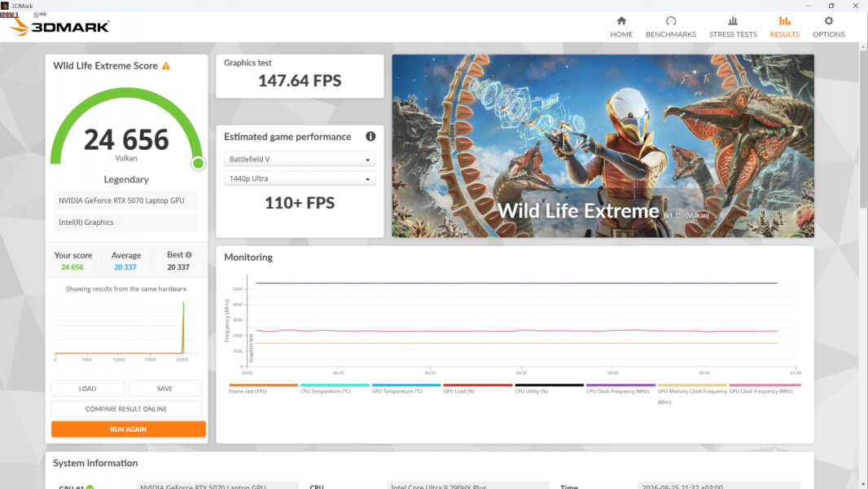Click the green score gauge indicator dot
The width and height of the screenshot is (868, 489).
pos(198,163)
